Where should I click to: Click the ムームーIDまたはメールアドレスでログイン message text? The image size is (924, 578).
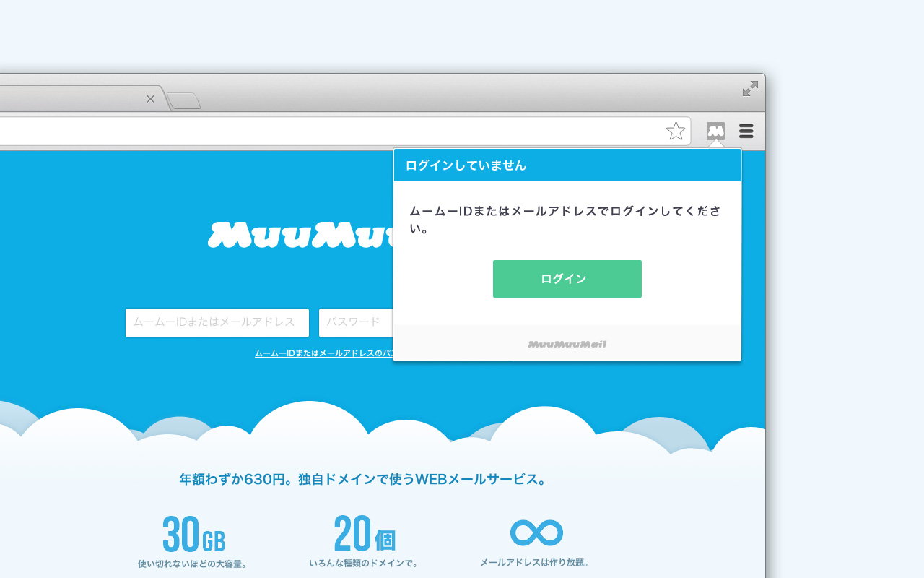click(x=565, y=220)
